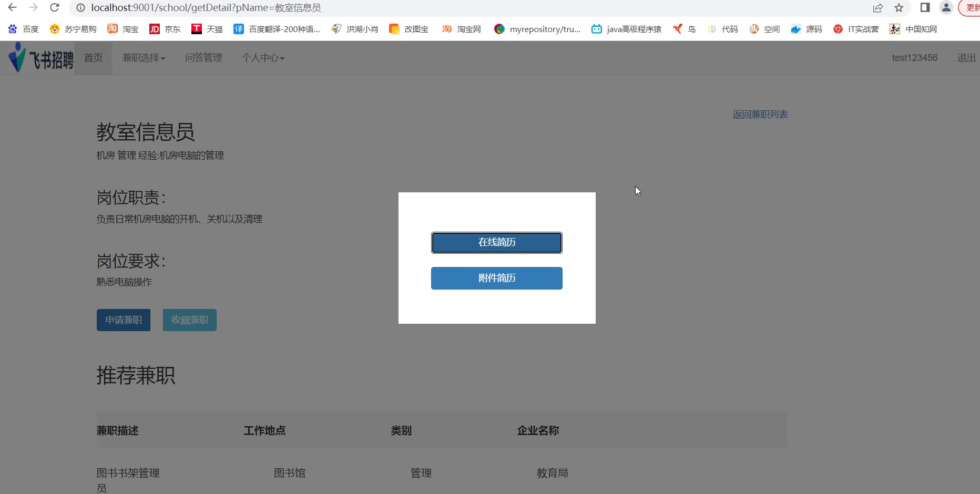Open 问答管理 nav item

(203, 58)
